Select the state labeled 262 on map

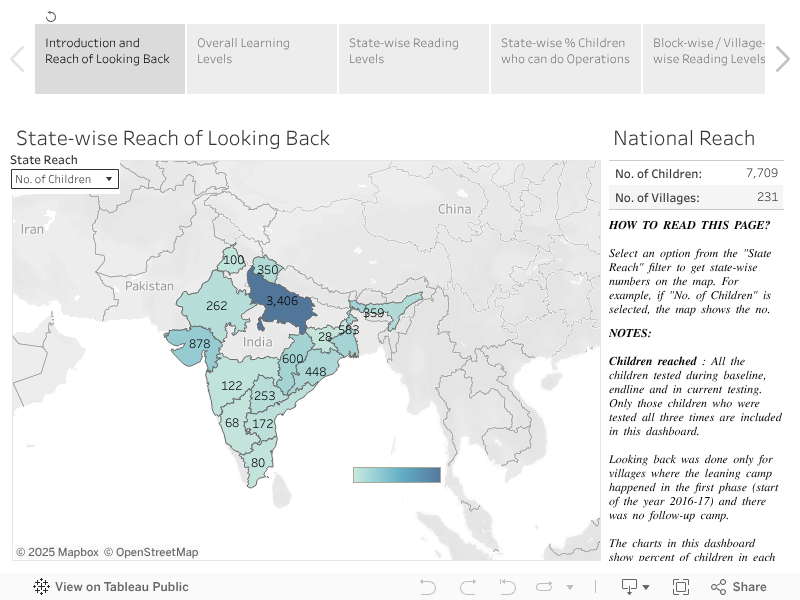216,306
